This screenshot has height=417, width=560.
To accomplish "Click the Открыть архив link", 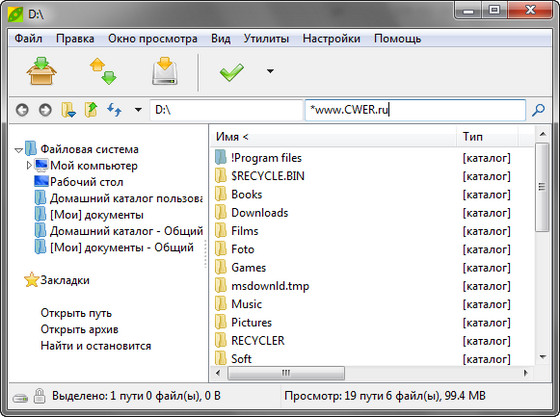I will pos(79,329).
